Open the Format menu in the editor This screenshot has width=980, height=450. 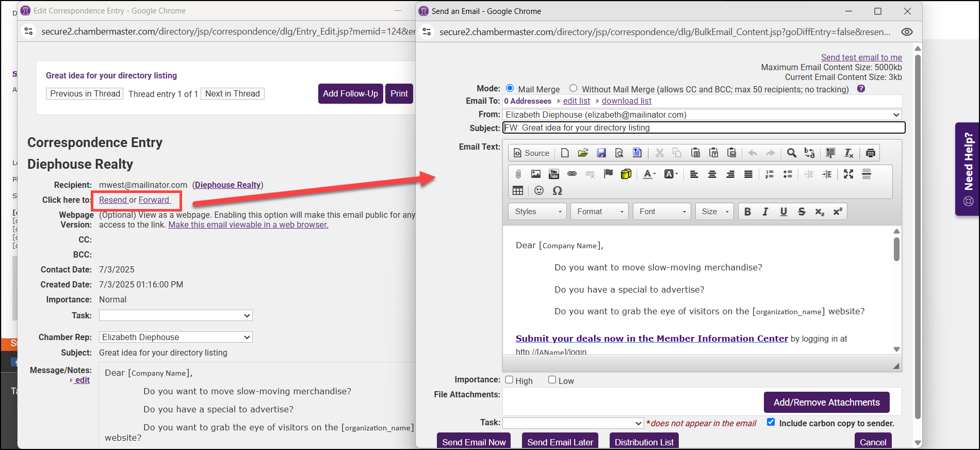pyautogui.click(x=599, y=212)
